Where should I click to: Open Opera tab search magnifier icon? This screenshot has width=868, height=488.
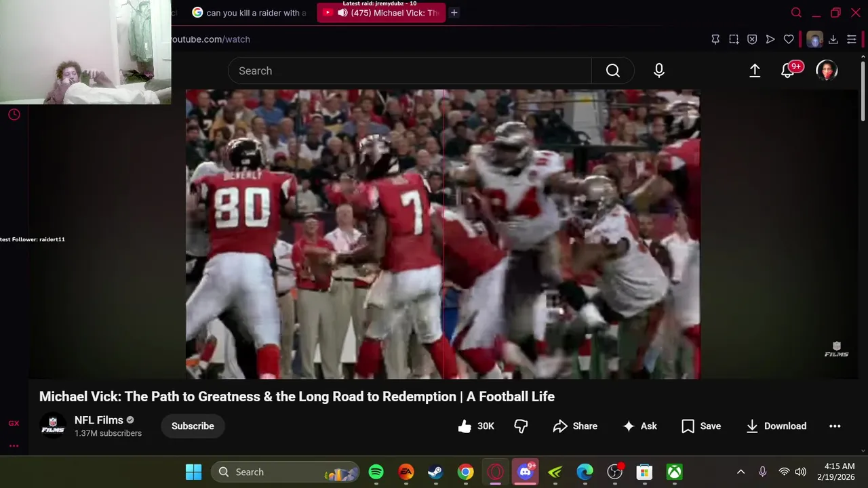tap(796, 12)
